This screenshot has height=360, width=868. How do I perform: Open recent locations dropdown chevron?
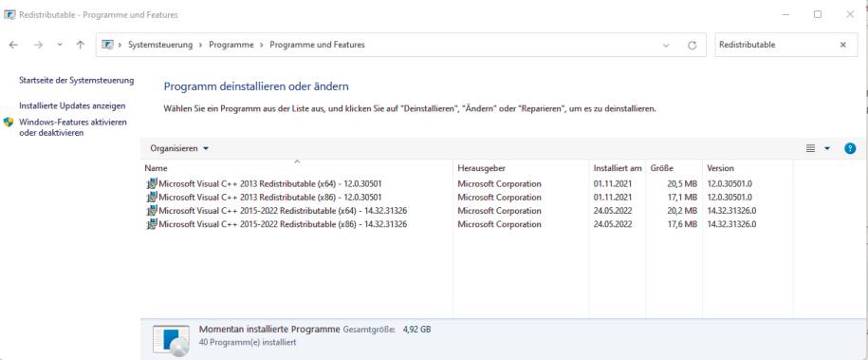coord(60,45)
